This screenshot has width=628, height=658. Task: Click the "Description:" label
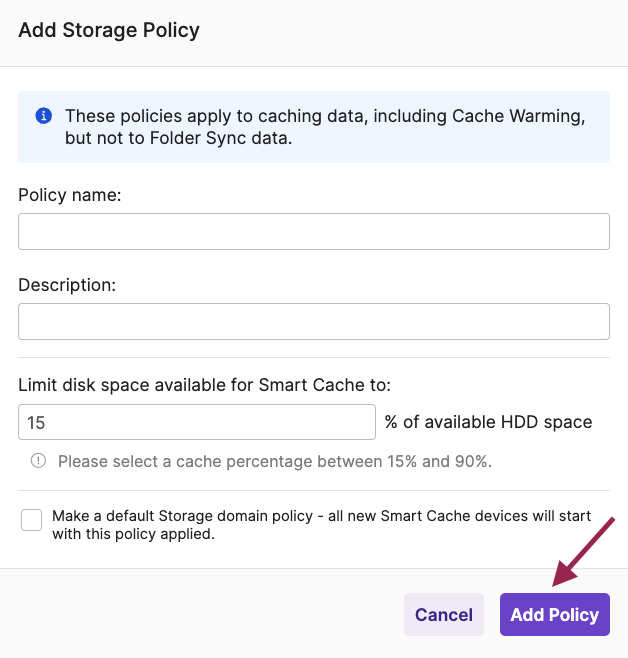(67, 285)
